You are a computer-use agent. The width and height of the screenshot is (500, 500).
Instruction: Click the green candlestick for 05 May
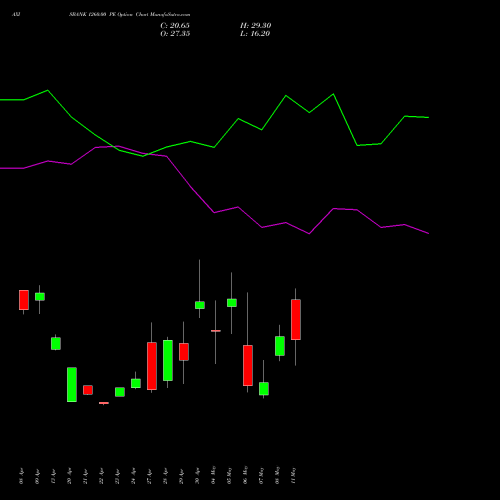[x=232, y=303]
